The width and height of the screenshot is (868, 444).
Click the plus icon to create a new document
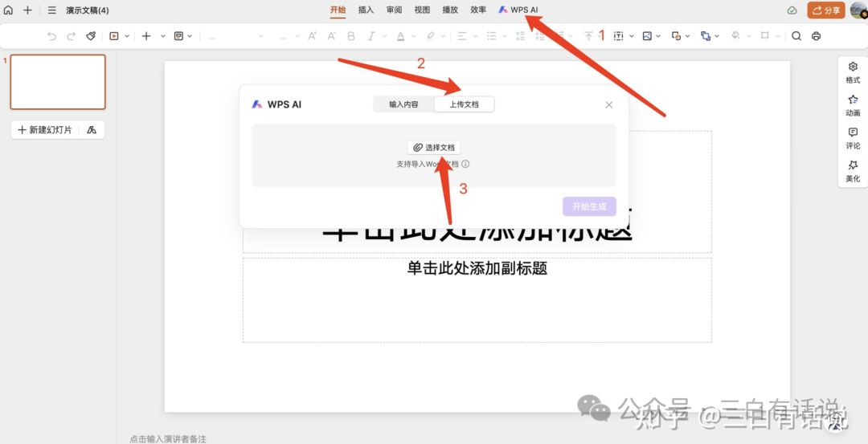coord(27,10)
